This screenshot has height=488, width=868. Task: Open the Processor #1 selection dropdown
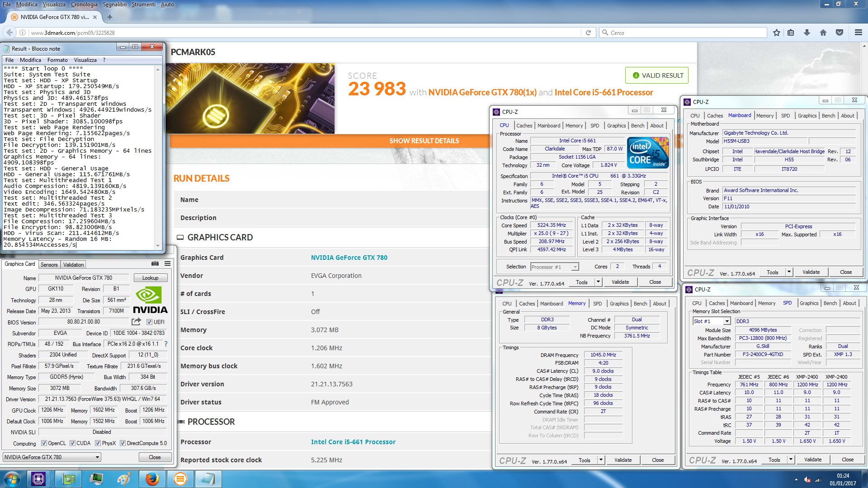[x=554, y=267]
